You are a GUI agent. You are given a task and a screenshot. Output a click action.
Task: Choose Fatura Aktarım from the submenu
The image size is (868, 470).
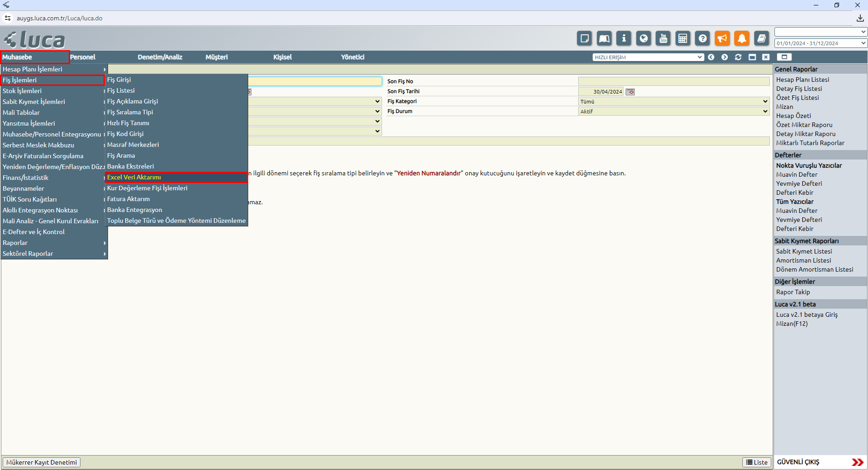[x=176, y=199]
